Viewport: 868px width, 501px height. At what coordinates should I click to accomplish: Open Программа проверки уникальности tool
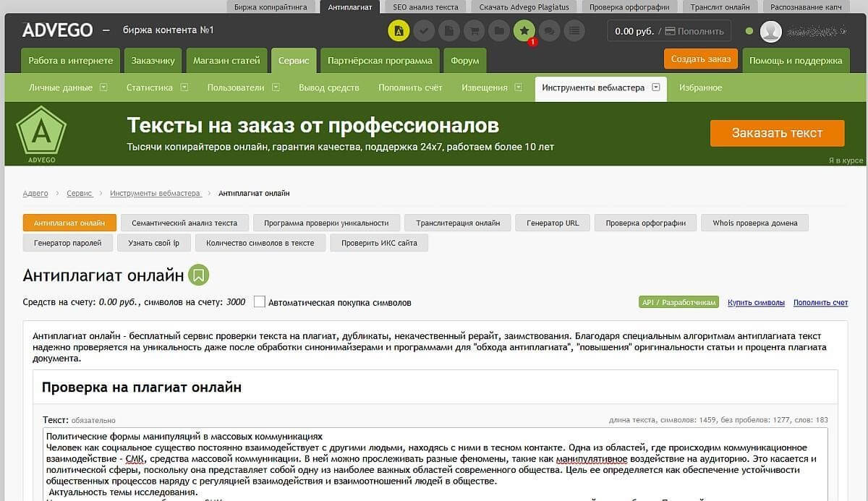[326, 223]
